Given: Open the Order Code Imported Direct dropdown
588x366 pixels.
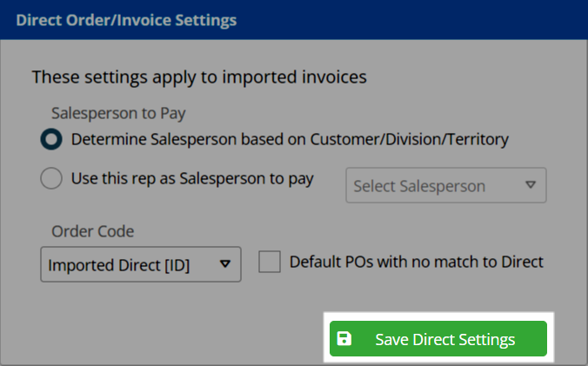Looking at the screenshot, I should click(141, 264).
